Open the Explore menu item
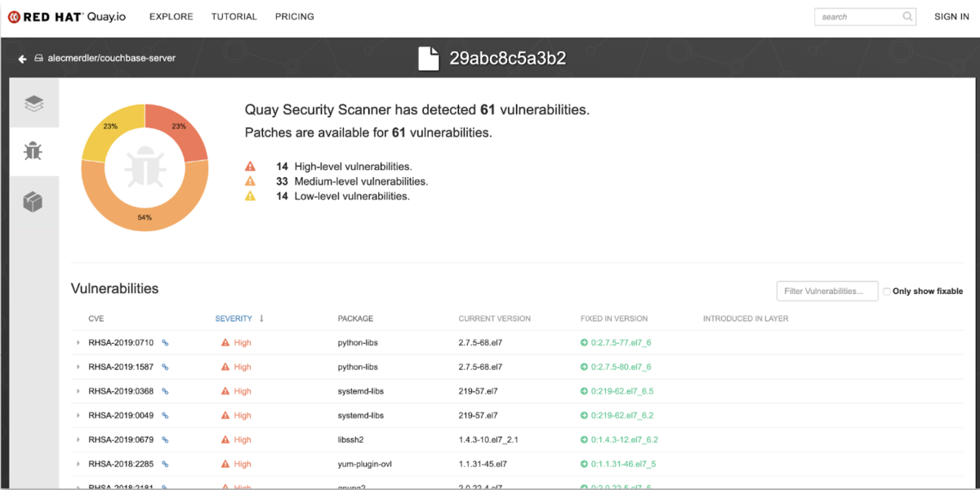The image size is (980, 490). point(171,16)
